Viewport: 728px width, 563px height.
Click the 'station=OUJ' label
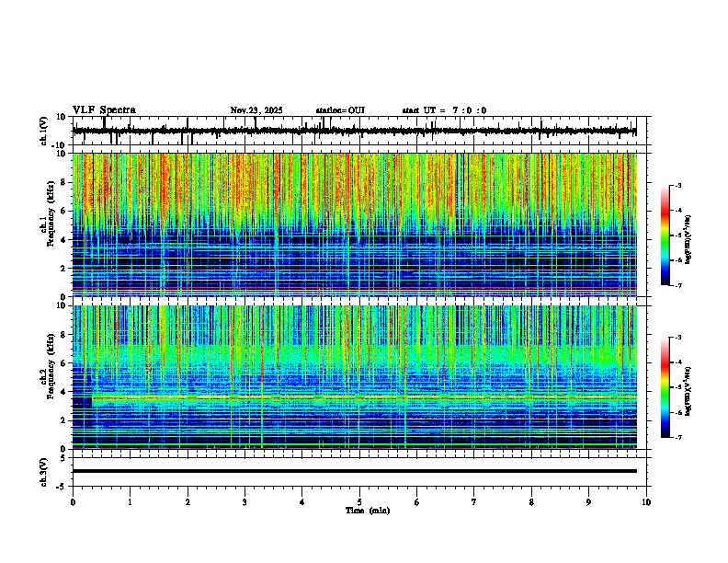tap(340, 110)
